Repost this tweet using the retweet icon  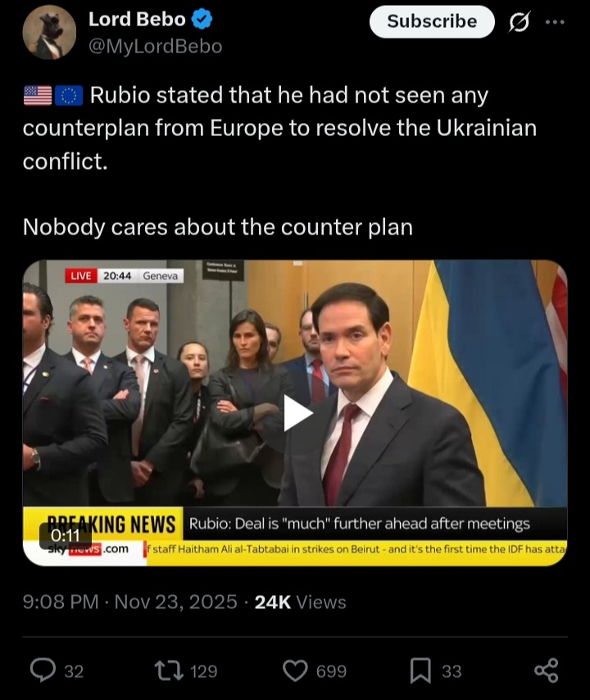[169, 671]
